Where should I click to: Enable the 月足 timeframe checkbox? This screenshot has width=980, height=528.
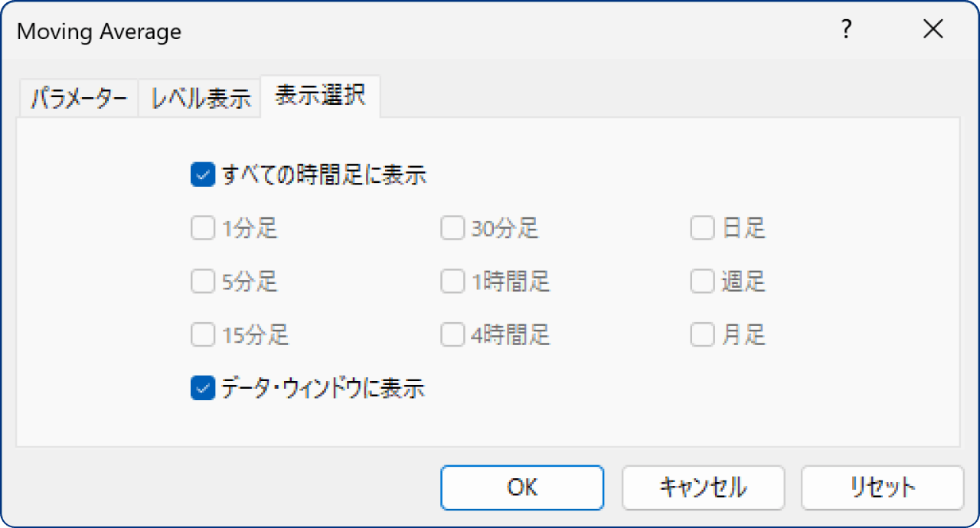[x=702, y=334]
